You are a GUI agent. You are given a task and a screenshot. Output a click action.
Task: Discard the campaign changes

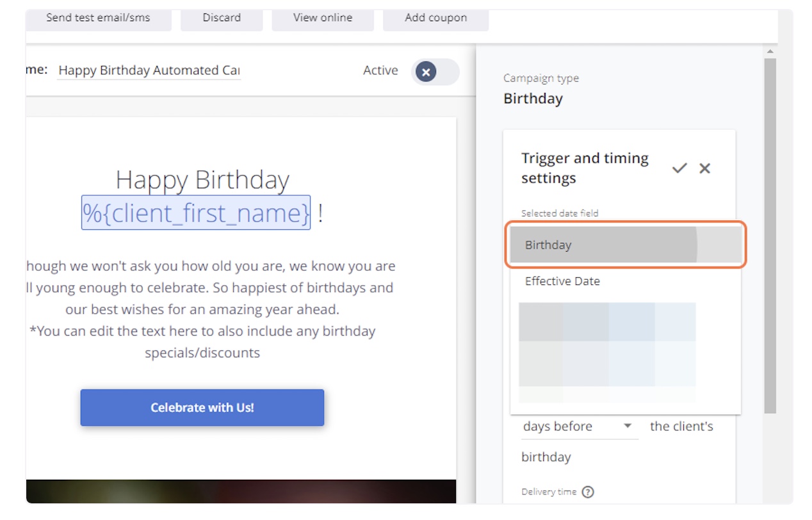[222, 19]
